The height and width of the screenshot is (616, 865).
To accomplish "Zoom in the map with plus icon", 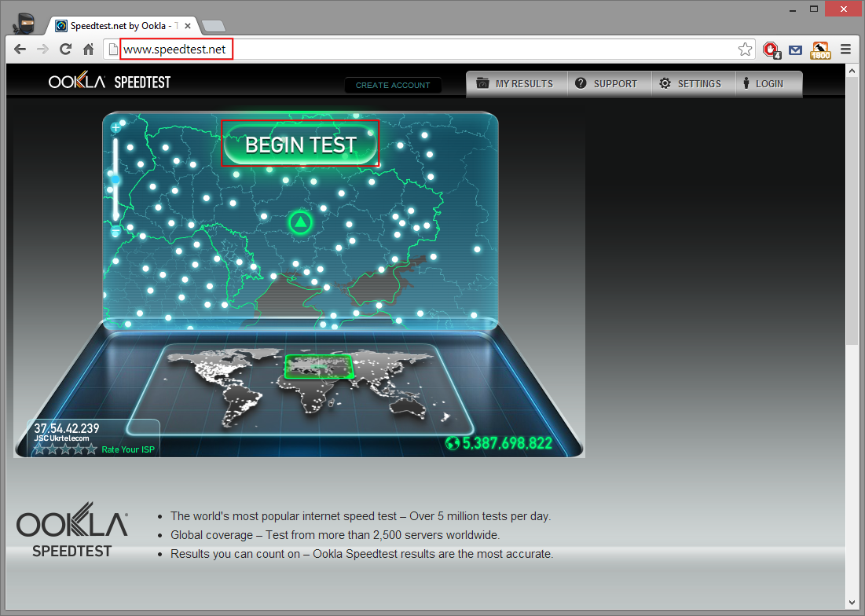I will 115,128.
